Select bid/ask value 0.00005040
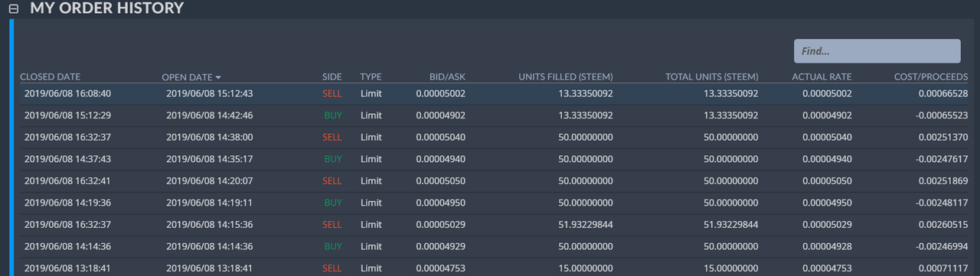The image size is (980, 276). click(441, 138)
